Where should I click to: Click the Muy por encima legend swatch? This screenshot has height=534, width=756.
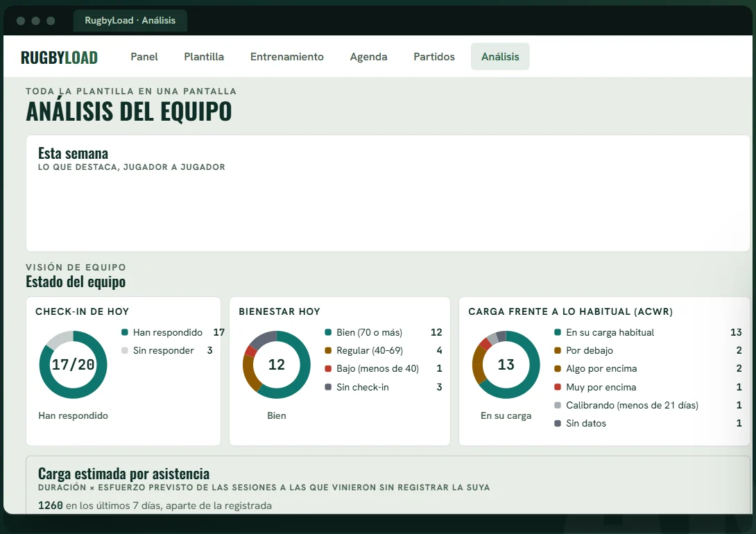click(x=558, y=387)
